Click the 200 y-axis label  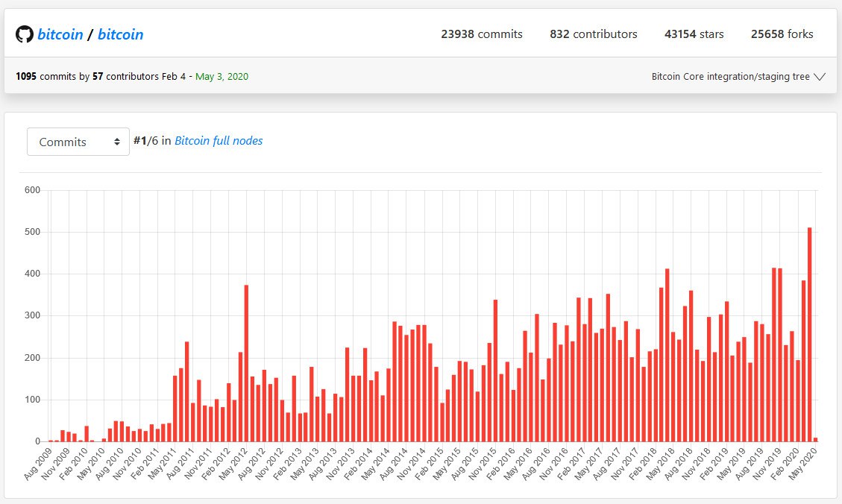pos(32,357)
